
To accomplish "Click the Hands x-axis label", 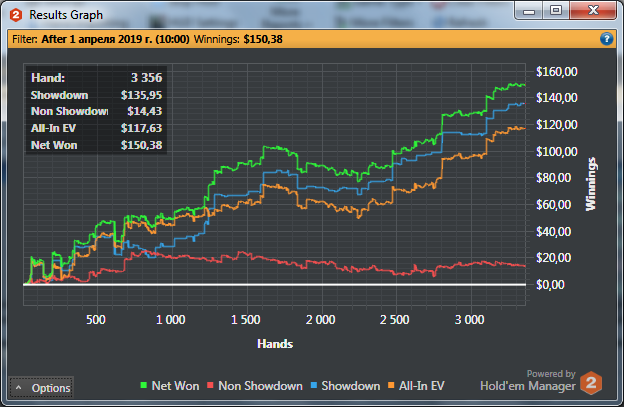I will (x=275, y=344).
